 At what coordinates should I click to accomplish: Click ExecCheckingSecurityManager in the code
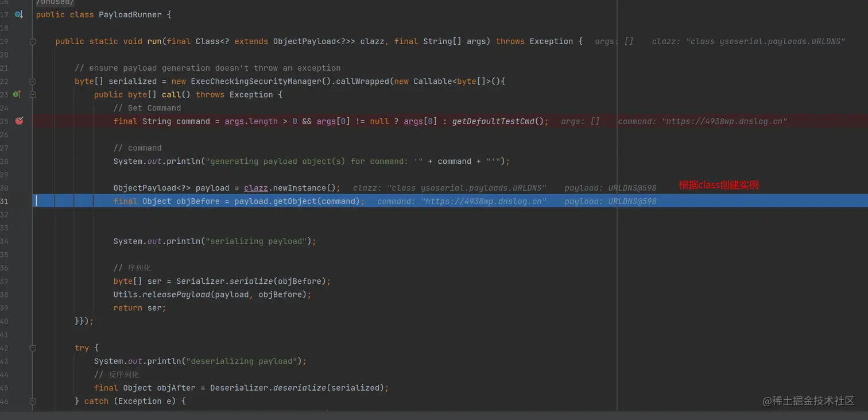(x=255, y=81)
